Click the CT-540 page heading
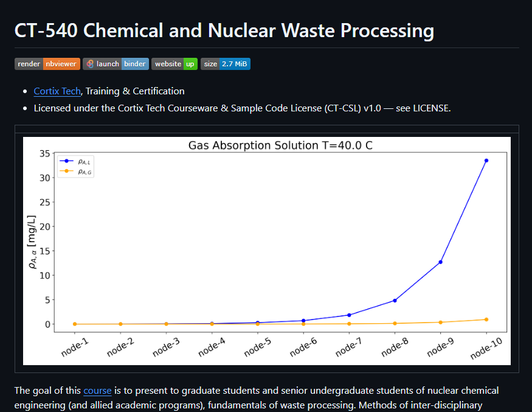Image resolution: width=532 pixels, height=412 pixels. point(224,30)
